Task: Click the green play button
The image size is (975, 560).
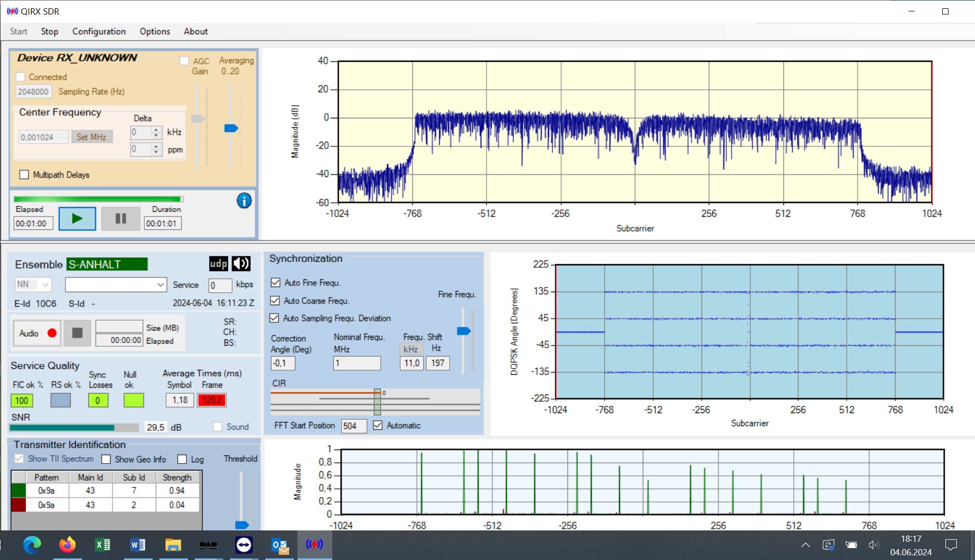Action: click(77, 218)
